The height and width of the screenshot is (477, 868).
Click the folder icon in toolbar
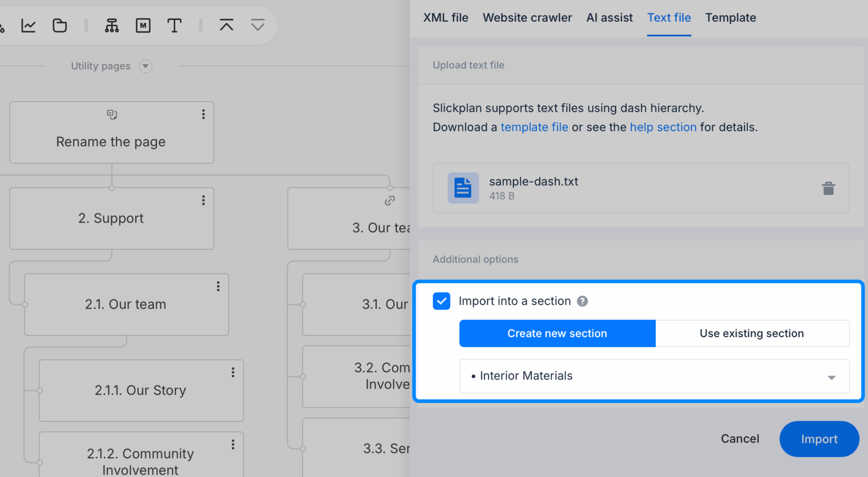point(60,25)
